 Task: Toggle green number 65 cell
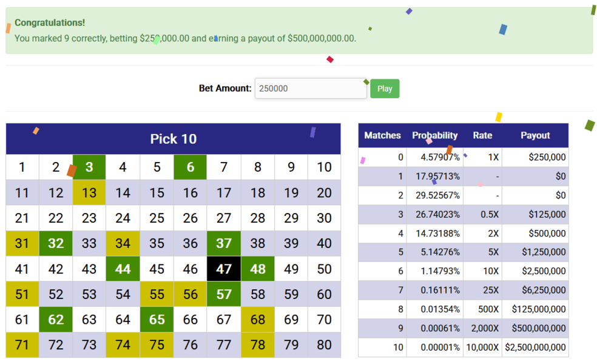157,320
